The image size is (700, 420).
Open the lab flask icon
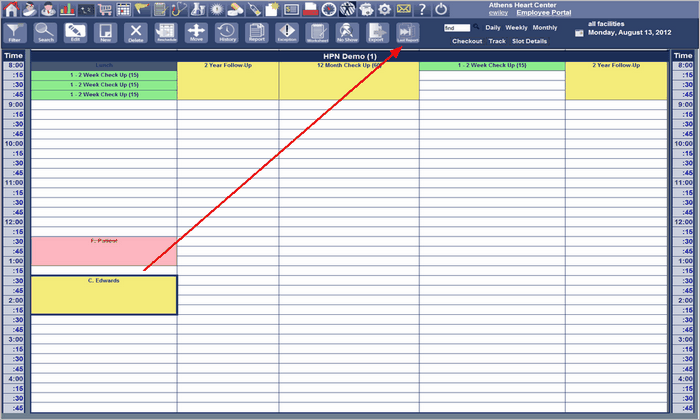[x=198, y=9]
